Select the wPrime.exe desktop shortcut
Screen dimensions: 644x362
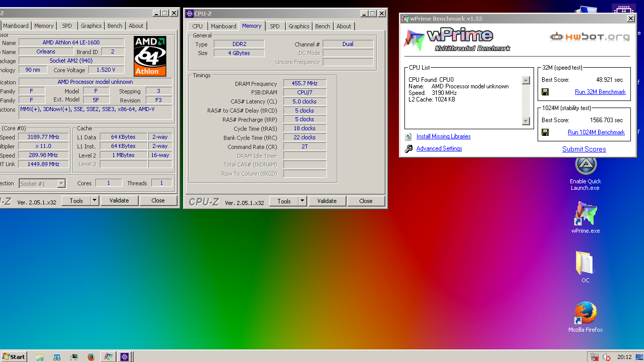[586, 217]
